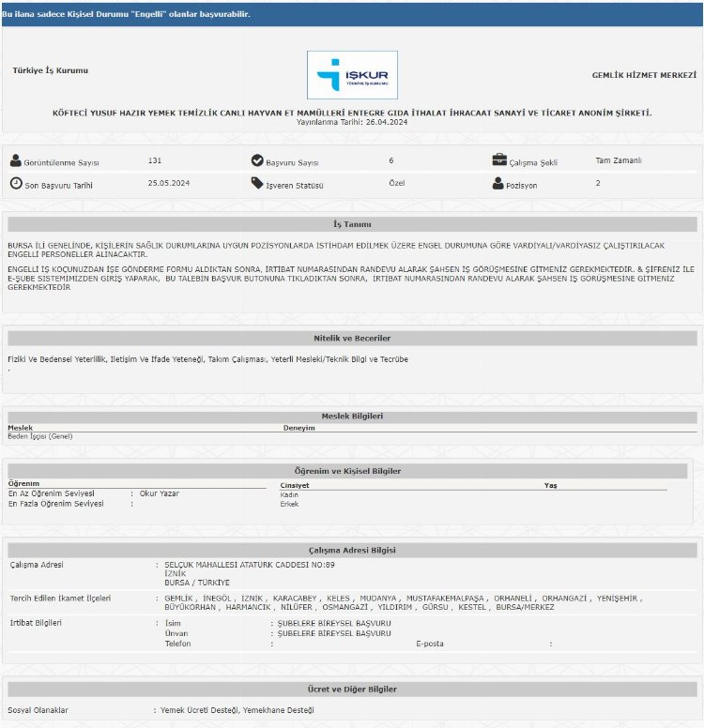Select the Çalışma Adresi Bilgisi header bar
This screenshot has width=704, height=728.
[x=352, y=550]
